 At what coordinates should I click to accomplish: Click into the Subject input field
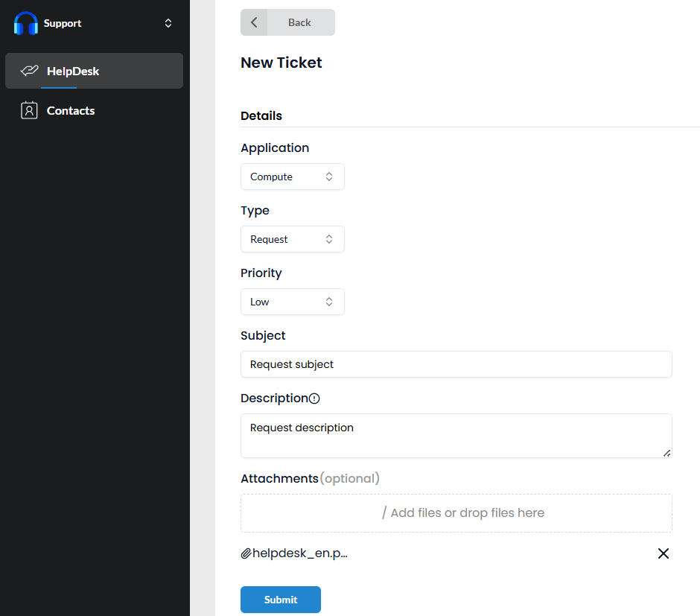pyautogui.click(x=456, y=364)
